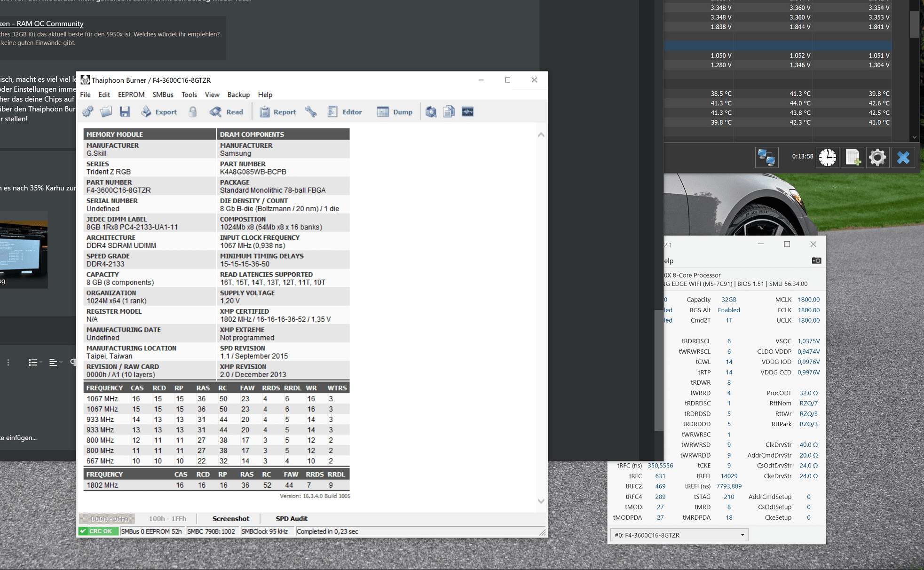Click scroll up arrow in Thaiphoon report
This screenshot has width=924, height=570.
coord(541,135)
